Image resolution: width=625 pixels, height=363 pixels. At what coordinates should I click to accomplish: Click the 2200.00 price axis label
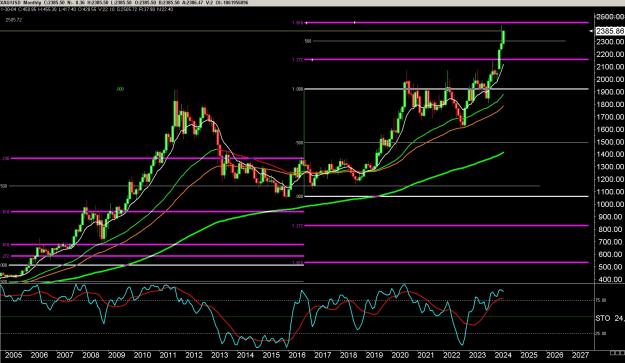[610, 54]
